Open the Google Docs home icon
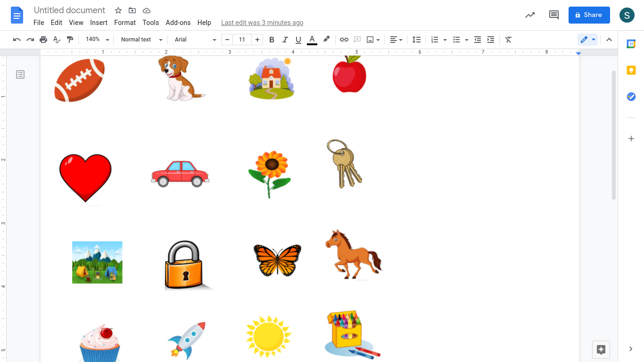 click(17, 16)
